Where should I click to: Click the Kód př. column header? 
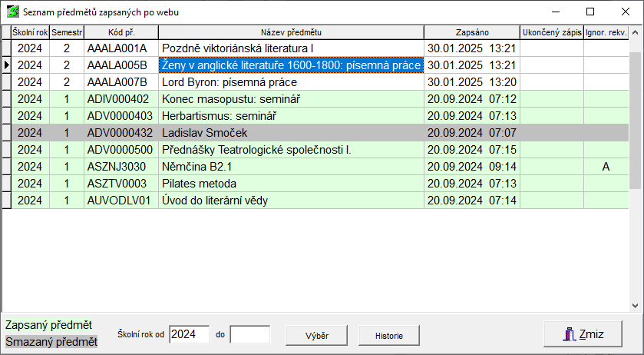point(121,32)
